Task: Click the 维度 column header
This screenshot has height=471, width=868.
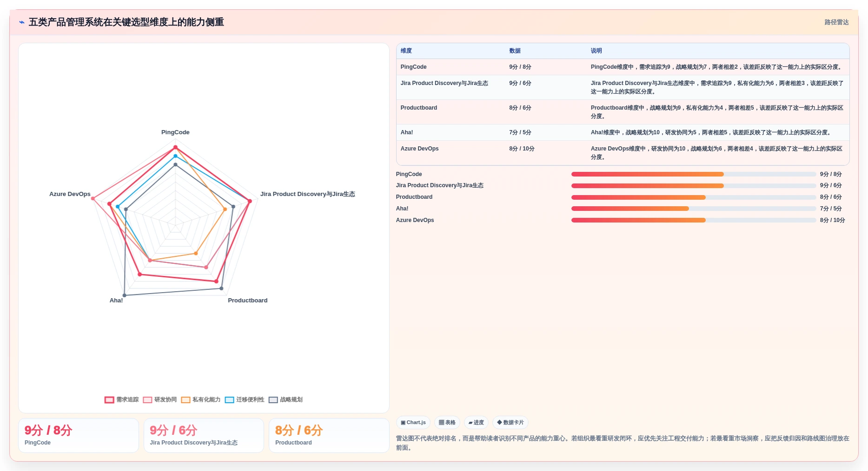Action: click(406, 51)
